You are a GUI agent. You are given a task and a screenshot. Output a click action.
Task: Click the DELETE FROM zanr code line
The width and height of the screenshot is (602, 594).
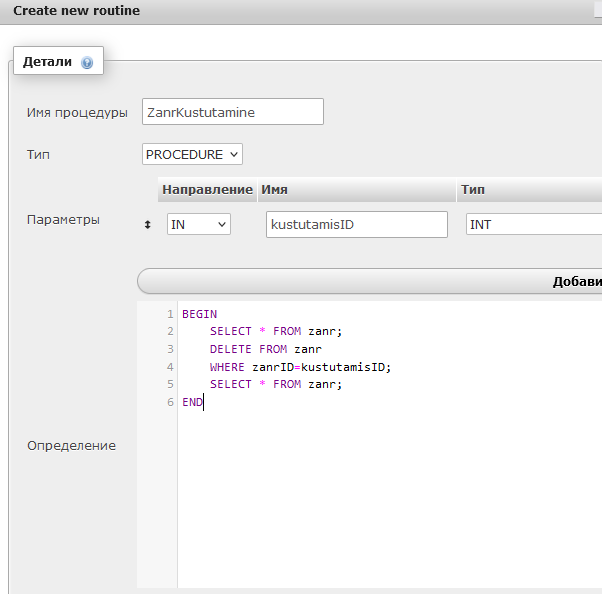tap(265, 349)
